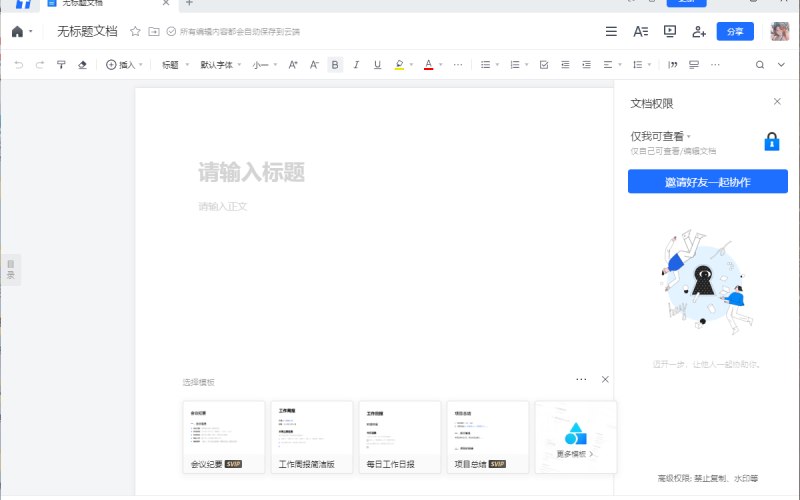This screenshot has width=800, height=500.
Task: Decrease font size with A- icon
Action: tap(314, 65)
